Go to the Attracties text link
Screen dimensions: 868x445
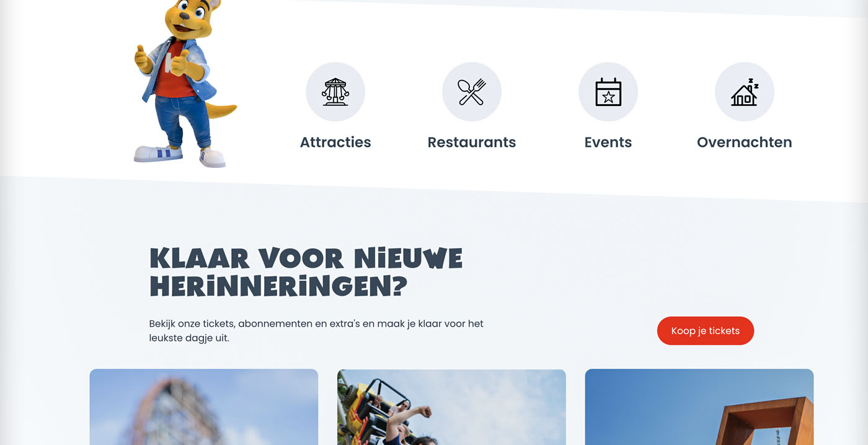click(x=335, y=142)
